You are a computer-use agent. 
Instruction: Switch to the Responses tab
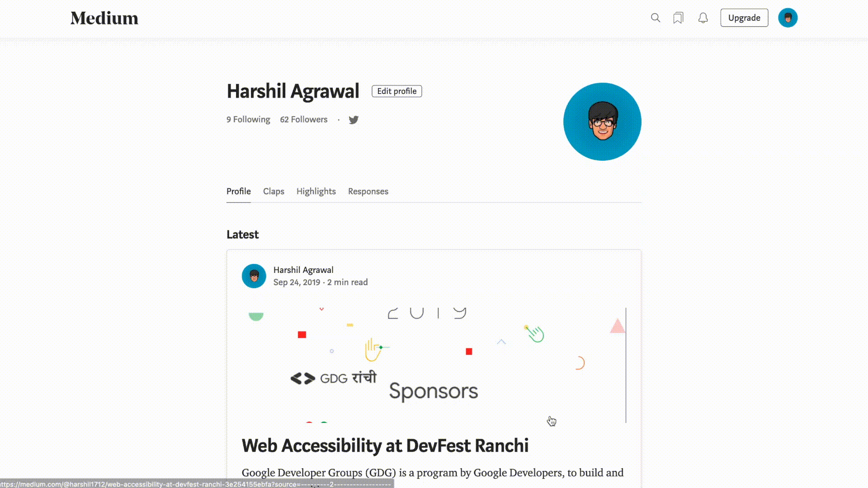click(368, 191)
